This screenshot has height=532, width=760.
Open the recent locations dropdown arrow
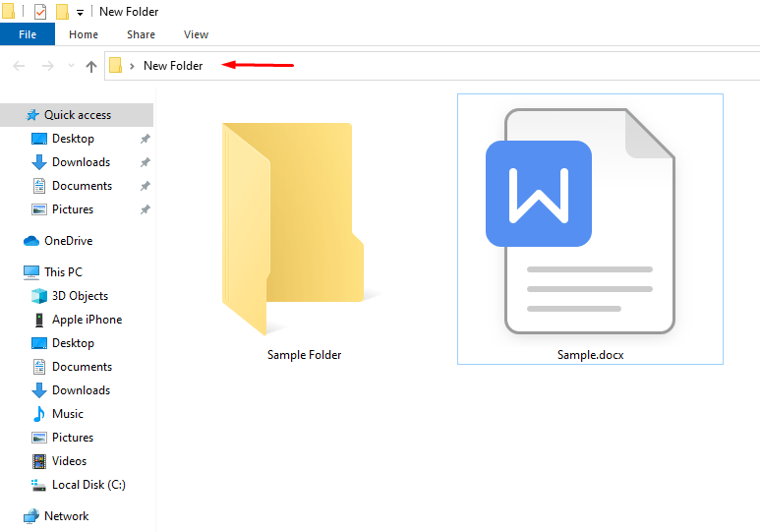tap(71, 66)
